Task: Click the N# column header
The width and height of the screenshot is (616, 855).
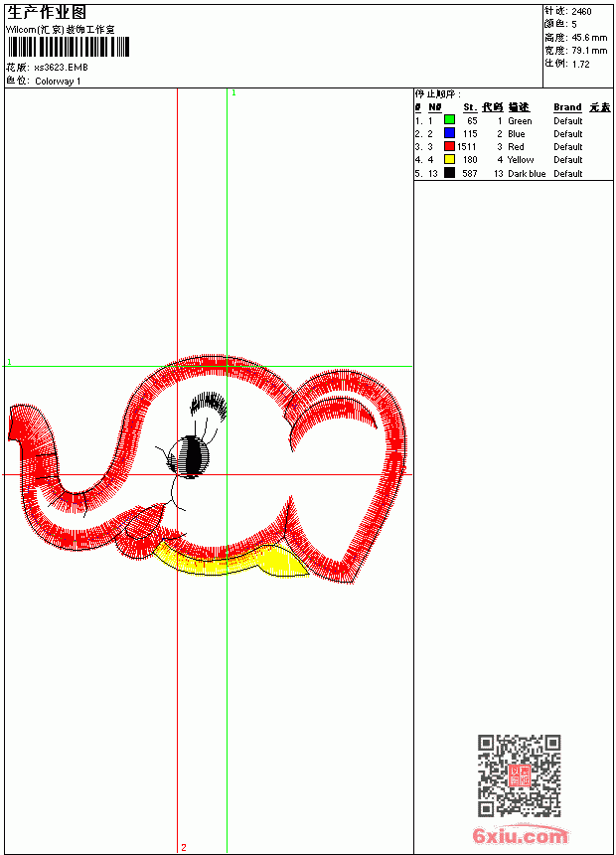Action: pyautogui.click(x=434, y=107)
